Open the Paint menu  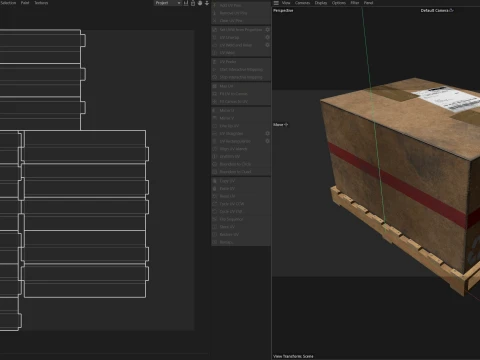[x=25, y=3]
